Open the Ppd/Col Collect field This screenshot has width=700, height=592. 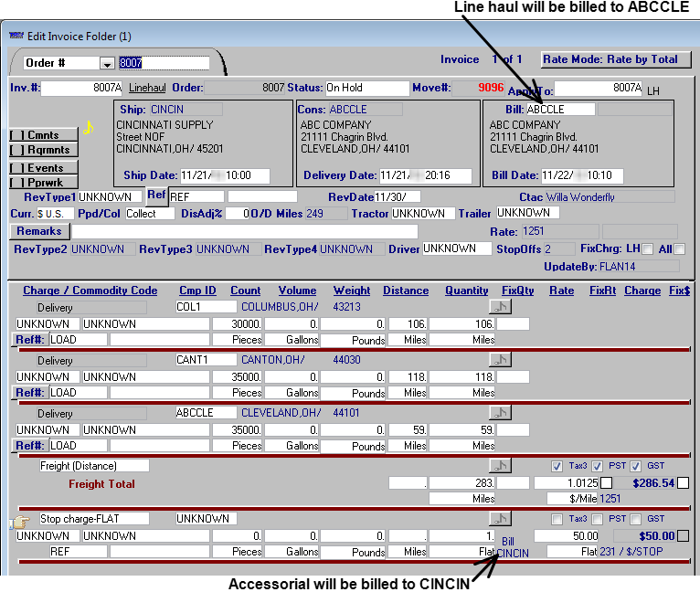pos(150,214)
